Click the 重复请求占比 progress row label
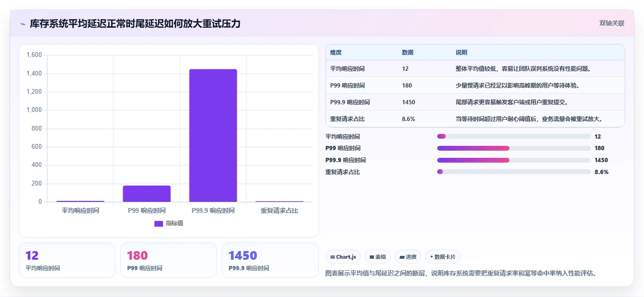Viewport: 644px width, 297px height. coord(342,172)
